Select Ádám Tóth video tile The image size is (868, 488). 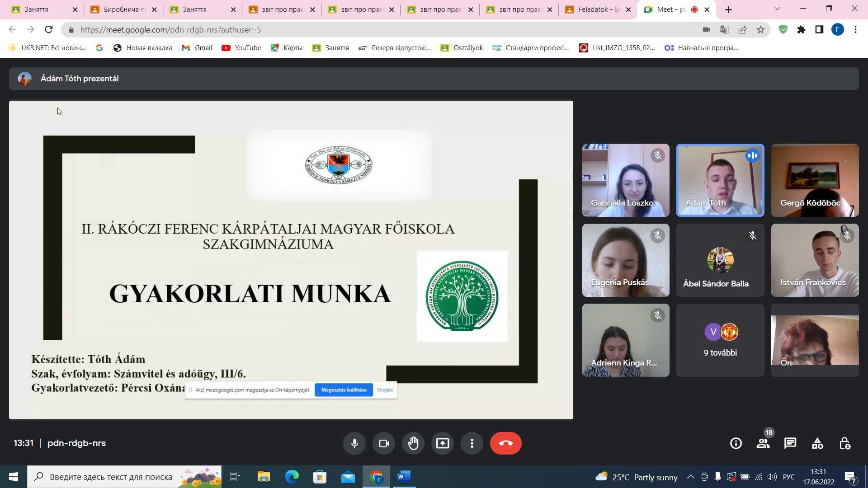point(720,180)
